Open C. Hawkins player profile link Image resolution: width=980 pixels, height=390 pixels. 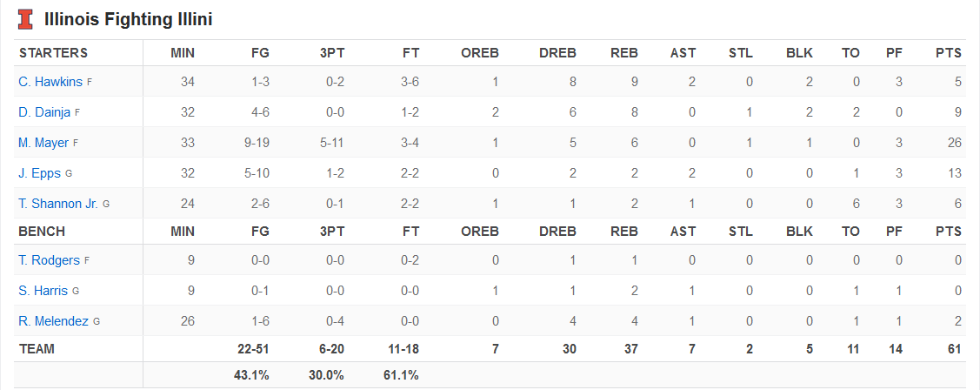50,82
